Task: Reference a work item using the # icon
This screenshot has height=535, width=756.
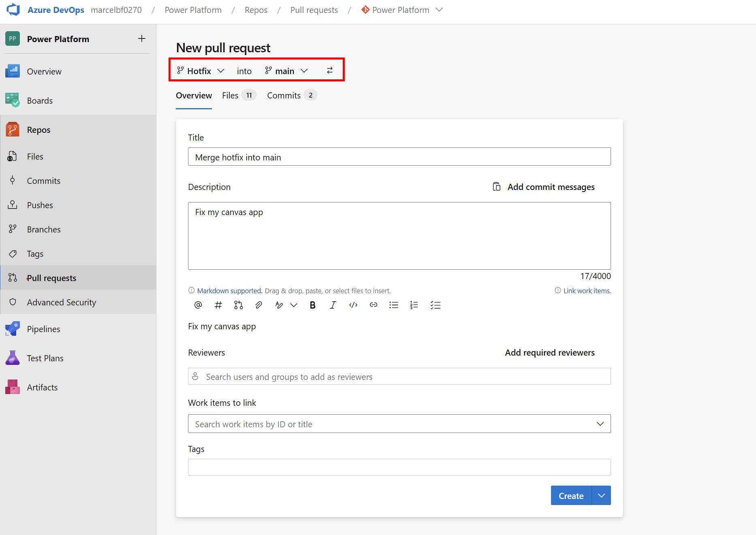Action: 218,305
